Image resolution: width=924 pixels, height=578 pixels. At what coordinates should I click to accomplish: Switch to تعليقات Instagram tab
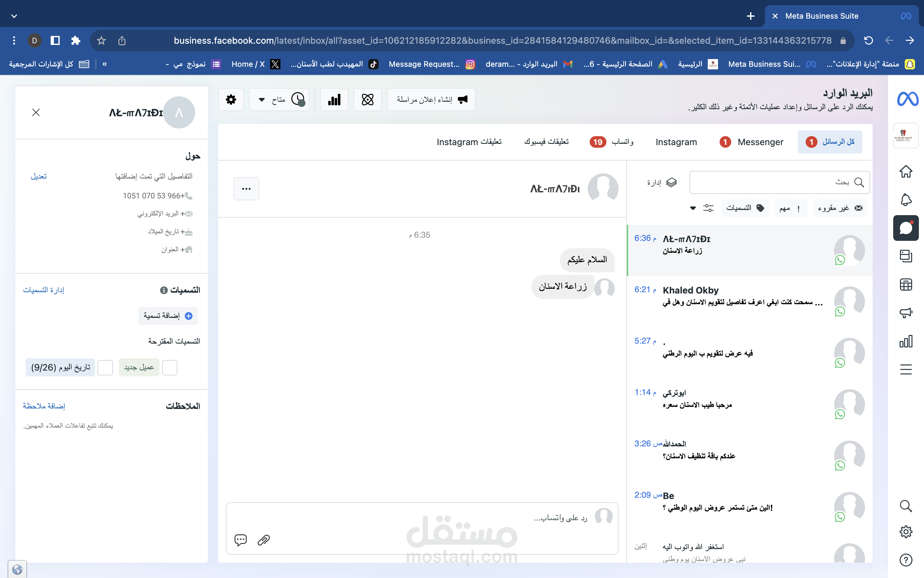coord(469,142)
